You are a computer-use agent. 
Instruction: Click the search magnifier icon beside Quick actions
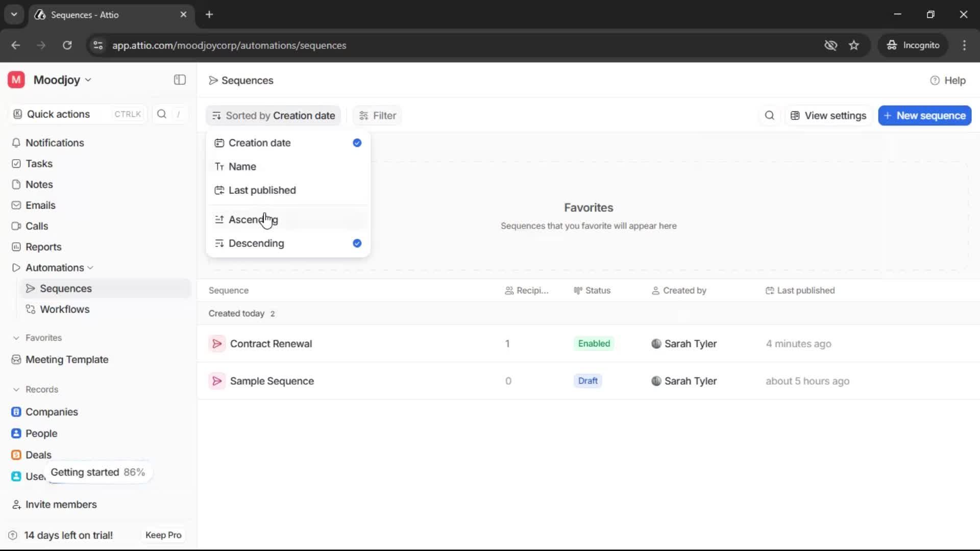coord(162,114)
